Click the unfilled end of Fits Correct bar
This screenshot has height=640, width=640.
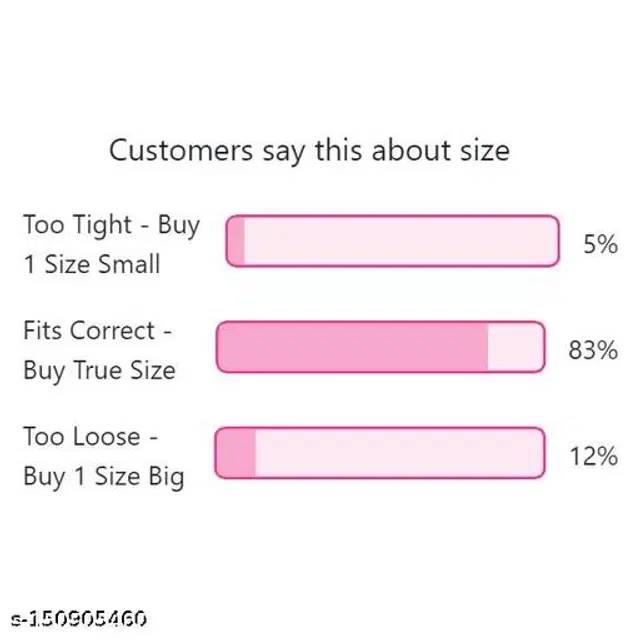(x=515, y=347)
